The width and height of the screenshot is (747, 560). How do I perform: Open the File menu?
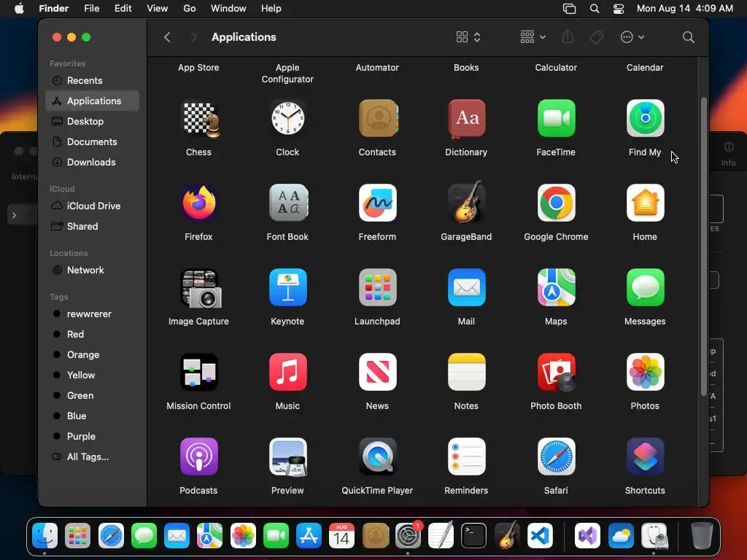point(91,9)
